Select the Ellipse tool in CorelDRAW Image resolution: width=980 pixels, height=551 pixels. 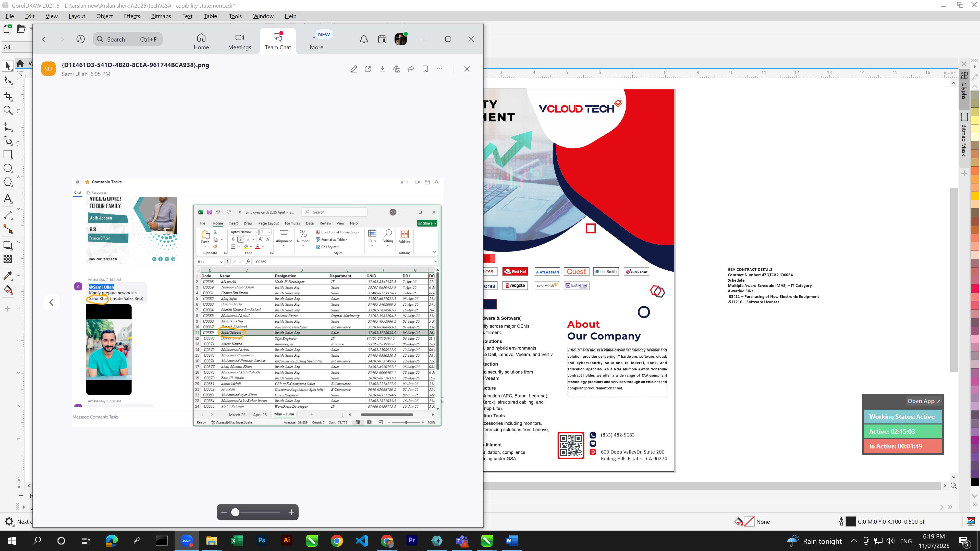tap(8, 168)
